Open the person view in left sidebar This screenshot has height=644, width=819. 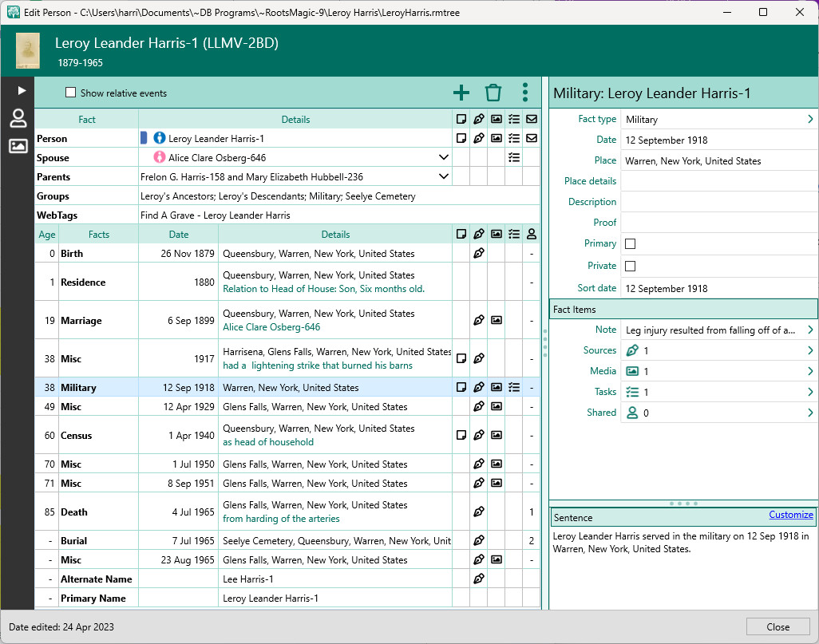point(18,119)
